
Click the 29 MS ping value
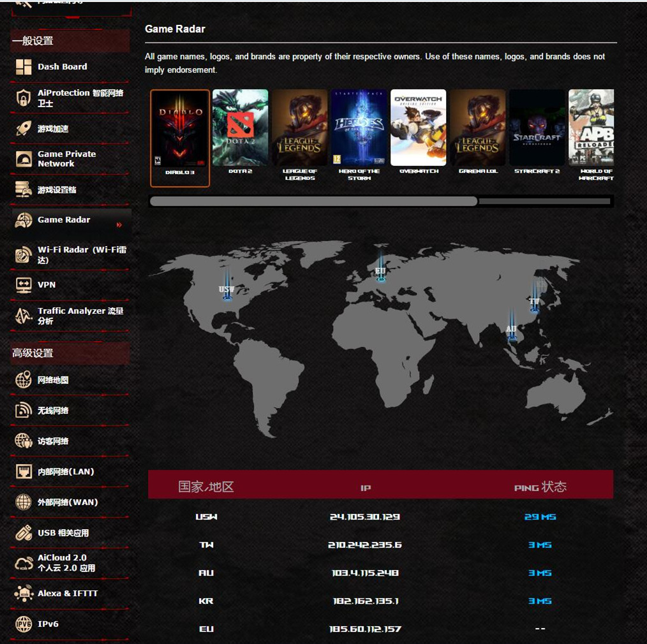(x=540, y=517)
